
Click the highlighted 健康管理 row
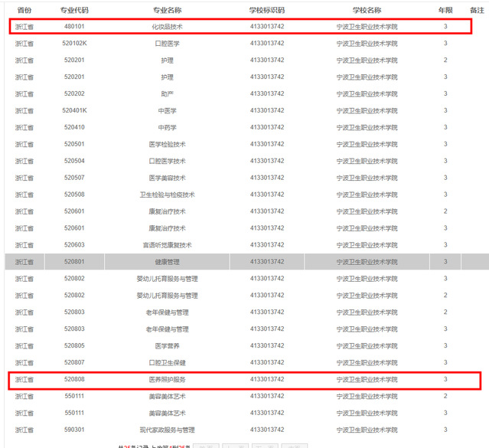167,262
